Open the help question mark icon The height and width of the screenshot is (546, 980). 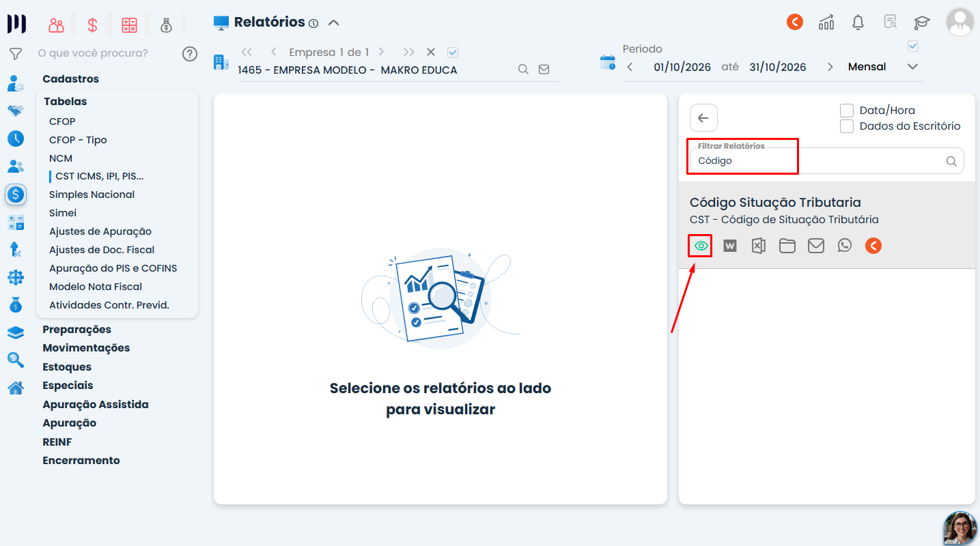tap(190, 54)
